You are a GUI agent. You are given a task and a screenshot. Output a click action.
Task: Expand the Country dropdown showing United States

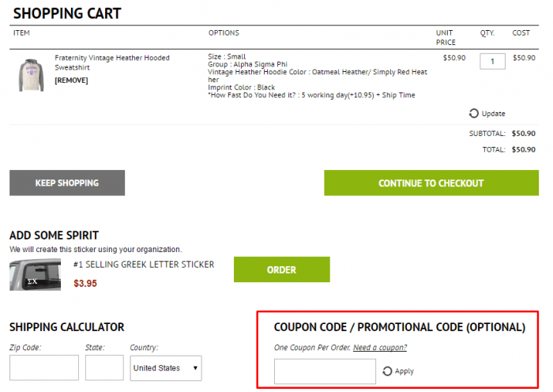(166, 367)
